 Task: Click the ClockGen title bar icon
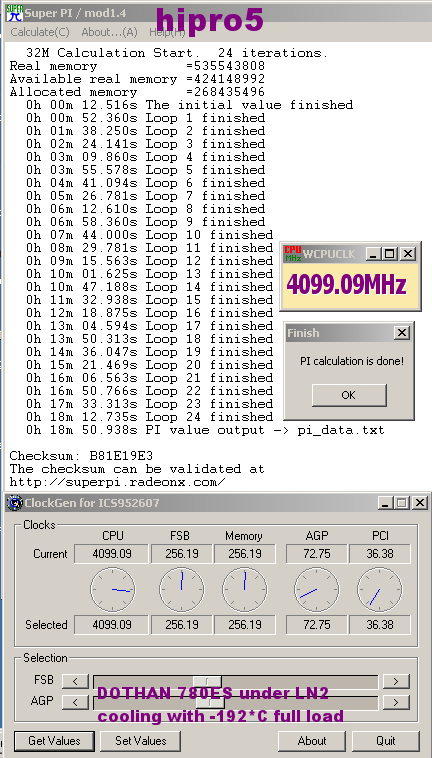[x=14, y=503]
